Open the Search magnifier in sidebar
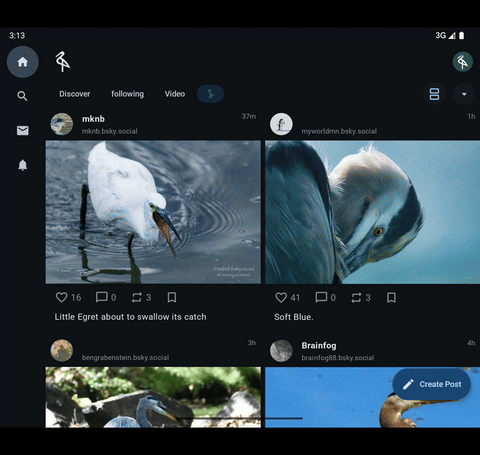This screenshot has width=480, height=455. coord(22,96)
